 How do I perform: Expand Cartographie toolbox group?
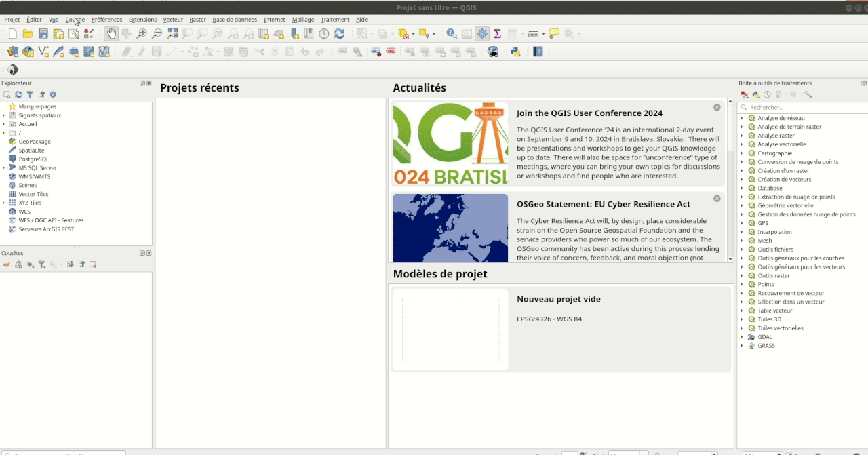click(x=742, y=153)
